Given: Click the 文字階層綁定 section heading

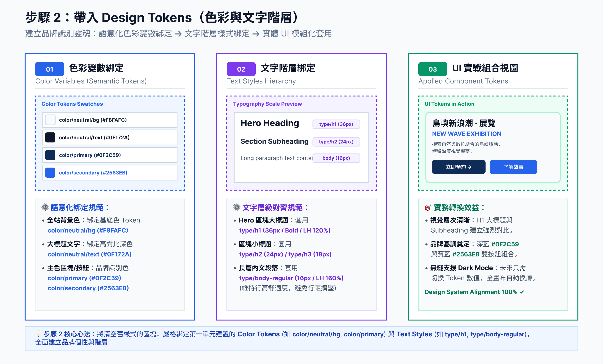Looking at the screenshot, I should 288,68.
